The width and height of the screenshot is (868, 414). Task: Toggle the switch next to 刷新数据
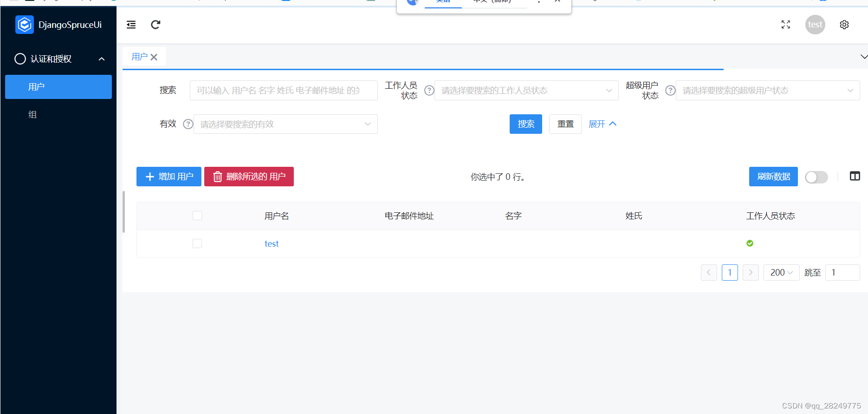(x=816, y=177)
